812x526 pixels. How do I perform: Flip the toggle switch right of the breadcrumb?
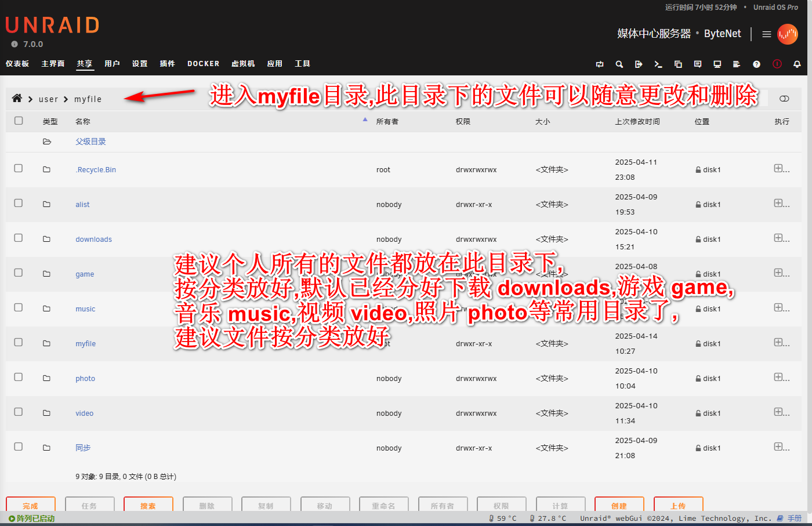pos(784,99)
